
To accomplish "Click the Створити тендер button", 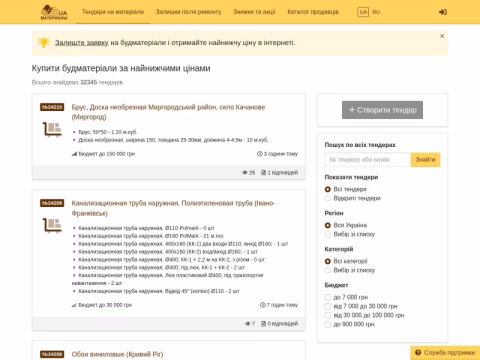I will click(x=382, y=110).
